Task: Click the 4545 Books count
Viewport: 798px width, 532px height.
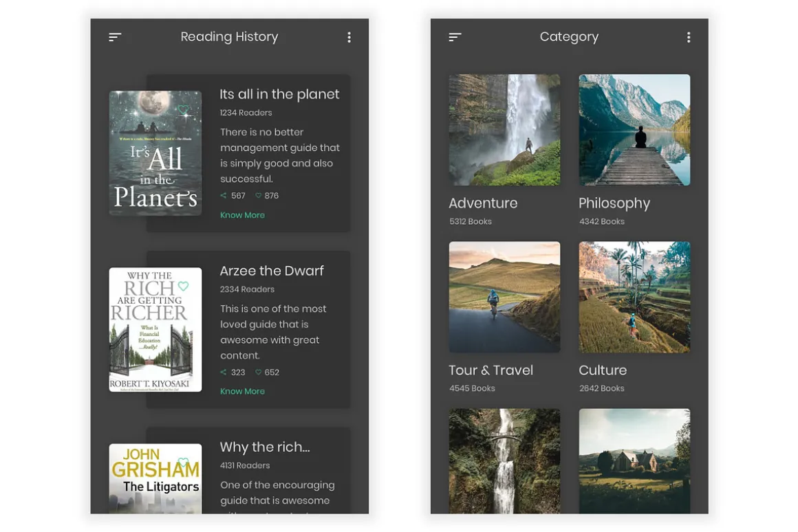Action: point(472,388)
